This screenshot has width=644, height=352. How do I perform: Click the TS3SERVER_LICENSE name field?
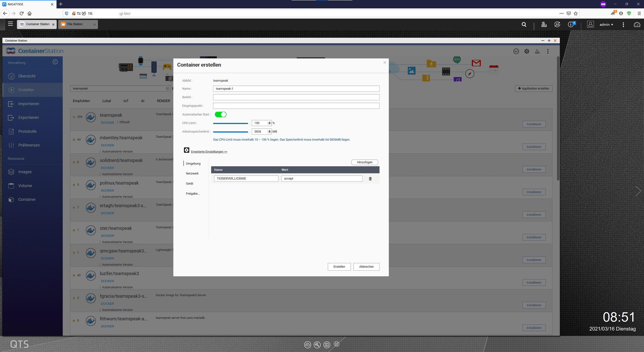[x=246, y=178]
